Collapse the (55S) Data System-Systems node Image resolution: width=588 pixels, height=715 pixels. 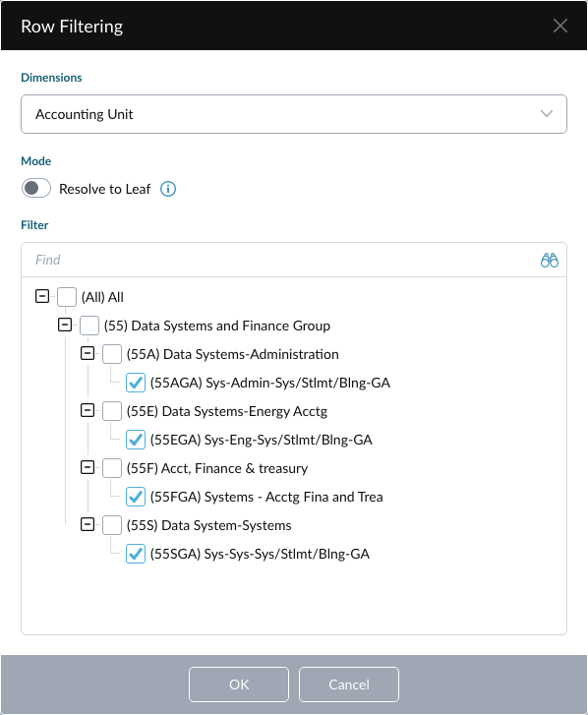click(x=88, y=524)
